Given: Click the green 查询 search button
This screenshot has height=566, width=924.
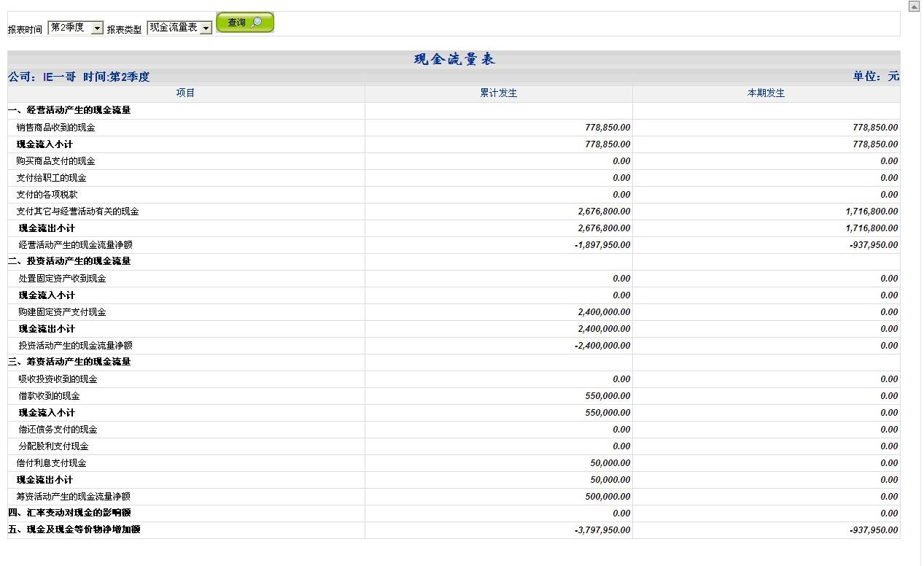Looking at the screenshot, I should [245, 23].
